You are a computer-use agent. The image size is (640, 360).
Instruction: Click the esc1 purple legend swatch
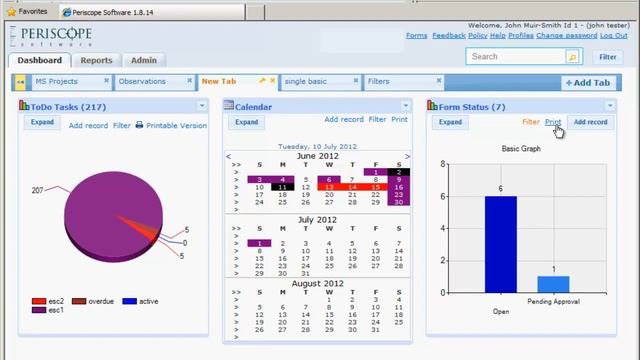click(39, 310)
